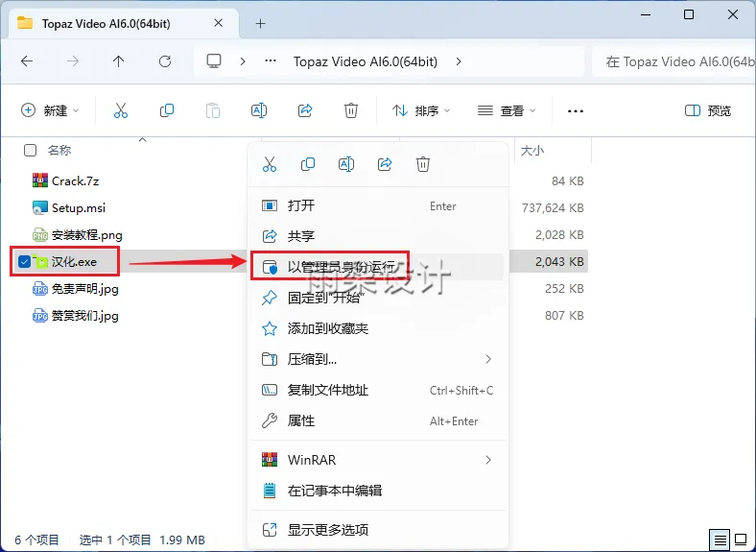The width and height of the screenshot is (756, 552).
Task: Switch to the large icons view in the status bar
Action: click(x=741, y=540)
